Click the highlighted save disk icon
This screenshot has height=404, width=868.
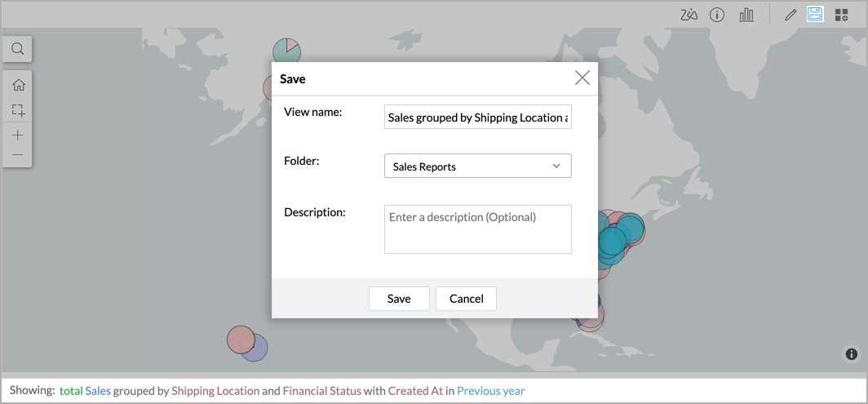pos(815,15)
